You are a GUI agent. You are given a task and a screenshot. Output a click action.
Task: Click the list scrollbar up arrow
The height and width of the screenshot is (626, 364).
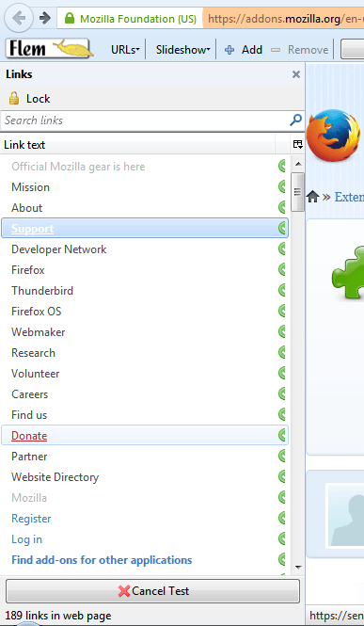298,164
